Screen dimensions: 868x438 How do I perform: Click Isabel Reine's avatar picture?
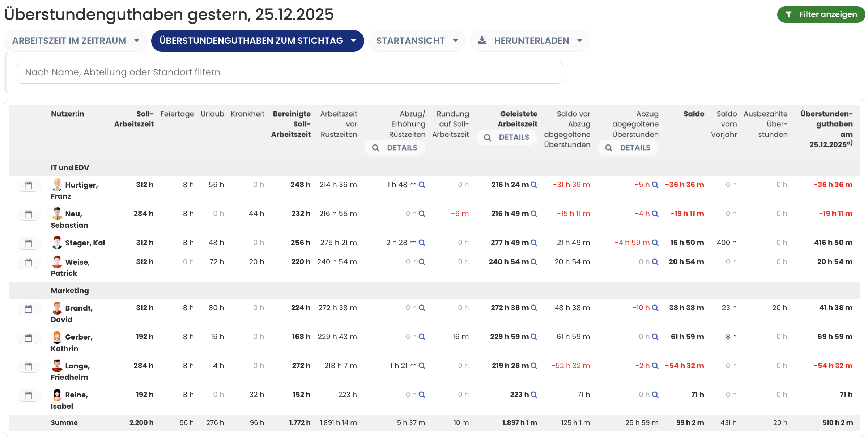[x=57, y=395]
